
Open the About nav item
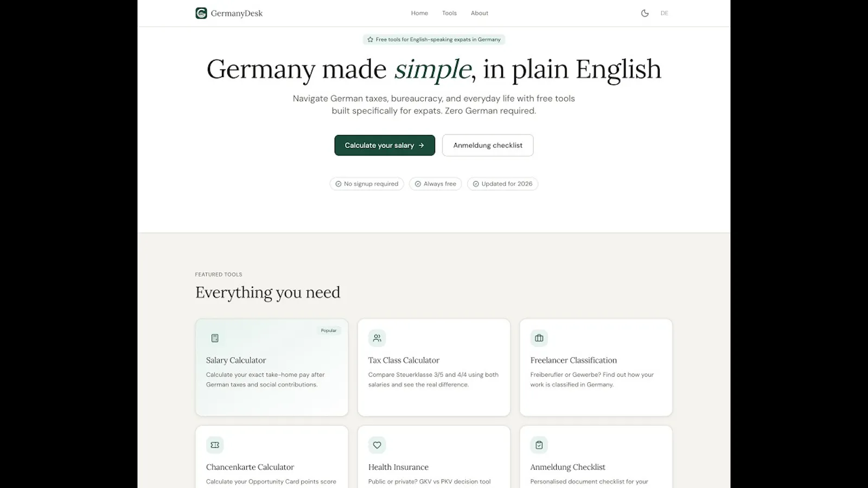tap(480, 13)
